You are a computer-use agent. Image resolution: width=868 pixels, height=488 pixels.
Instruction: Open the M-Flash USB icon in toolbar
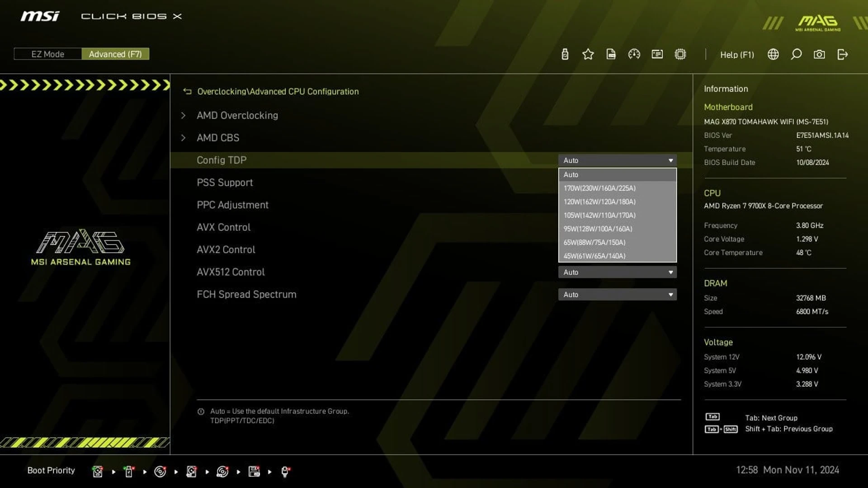(x=565, y=54)
